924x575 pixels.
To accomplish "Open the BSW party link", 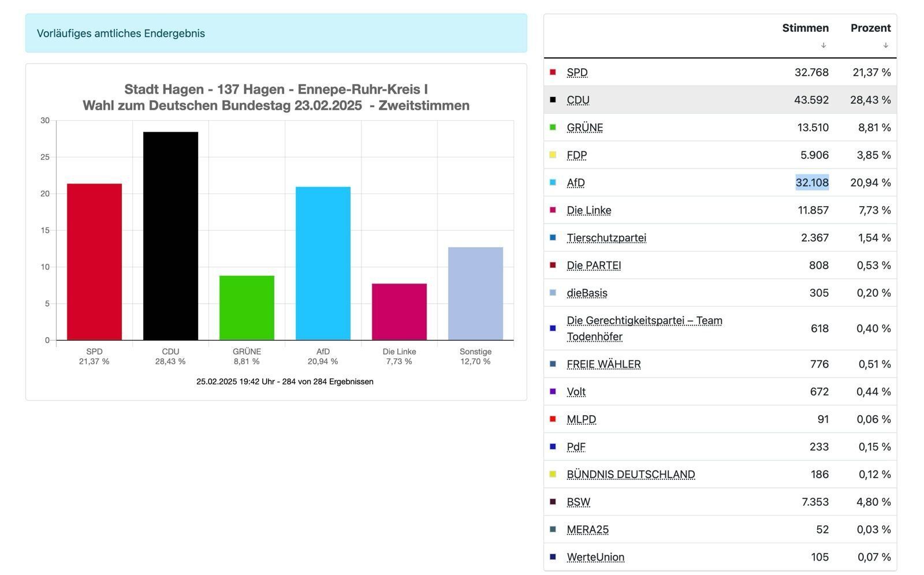I will [578, 502].
